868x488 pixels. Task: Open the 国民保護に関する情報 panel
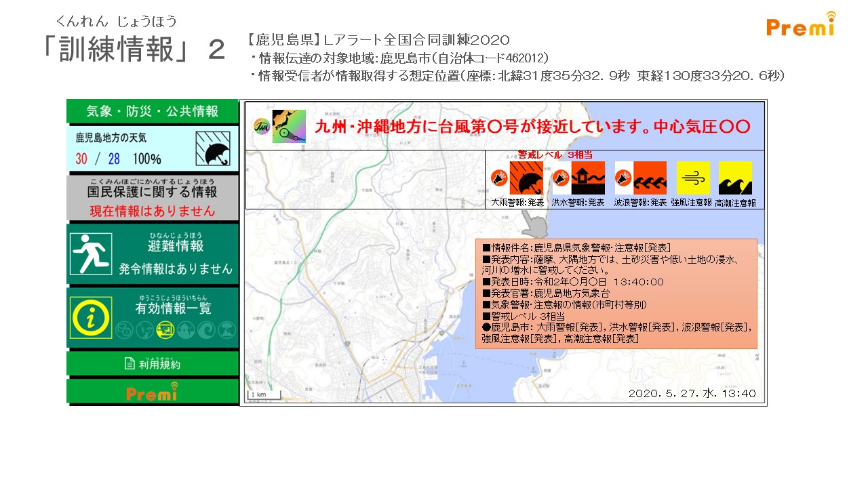pyautogui.click(x=153, y=197)
